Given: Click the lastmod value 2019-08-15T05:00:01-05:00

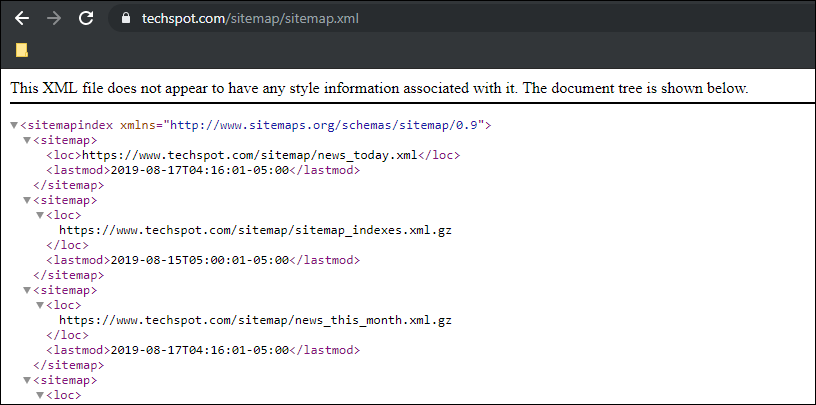Looking at the screenshot, I should [200, 260].
